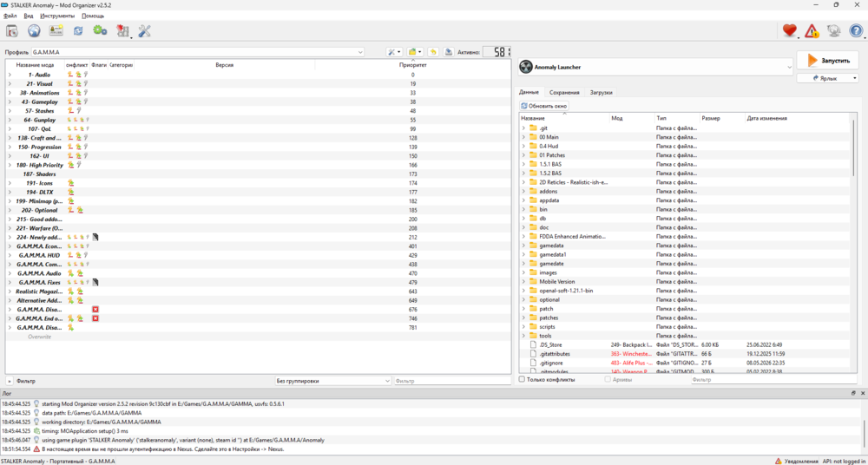Click the .DS_Store file icon

[x=534, y=345]
